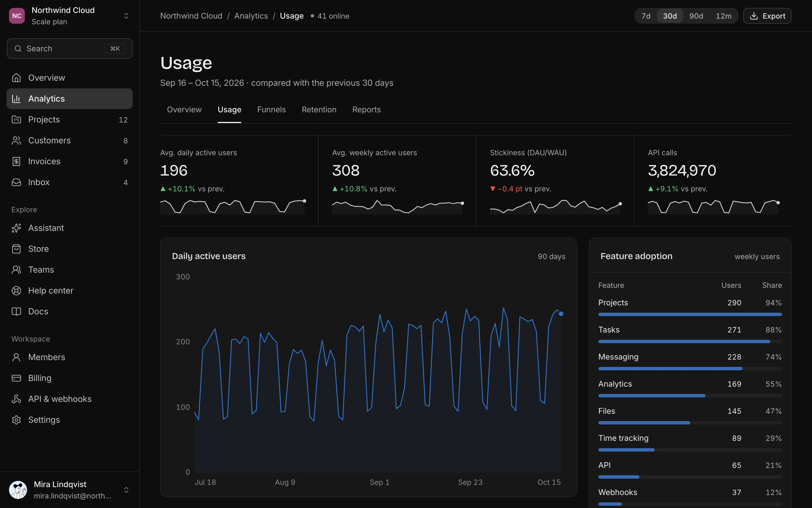Open Assistant via its sparkle icon

coord(16,228)
